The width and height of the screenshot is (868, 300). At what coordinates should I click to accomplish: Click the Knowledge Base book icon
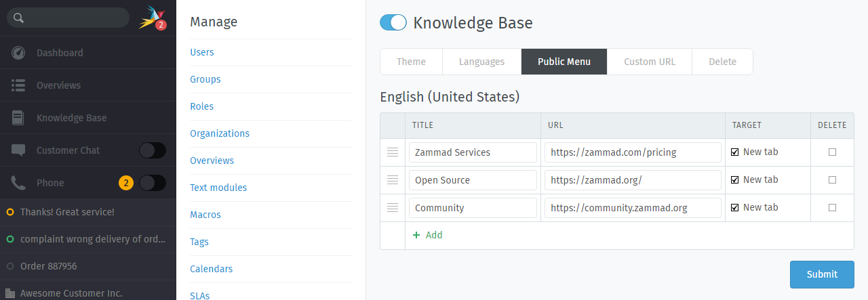pyautogui.click(x=18, y=118)
